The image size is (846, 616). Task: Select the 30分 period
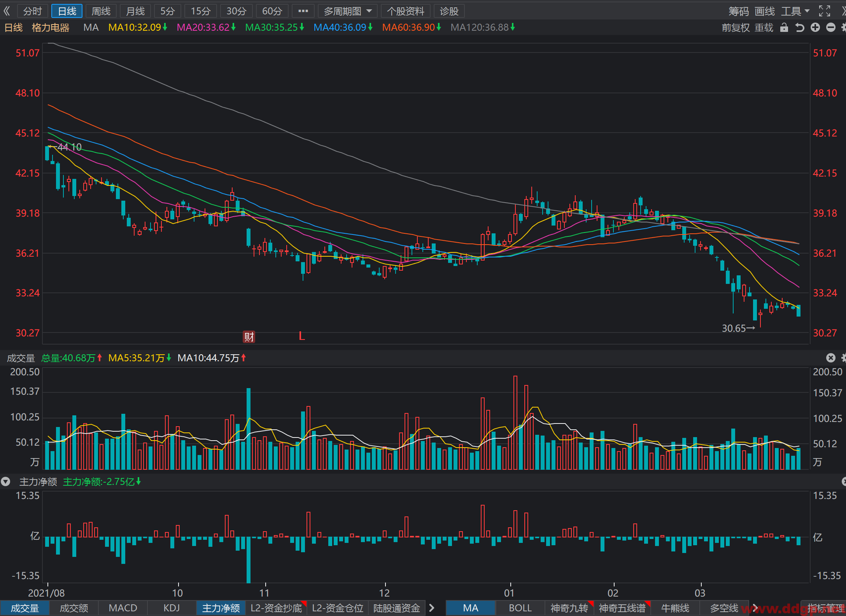click(x=236, y=11)
